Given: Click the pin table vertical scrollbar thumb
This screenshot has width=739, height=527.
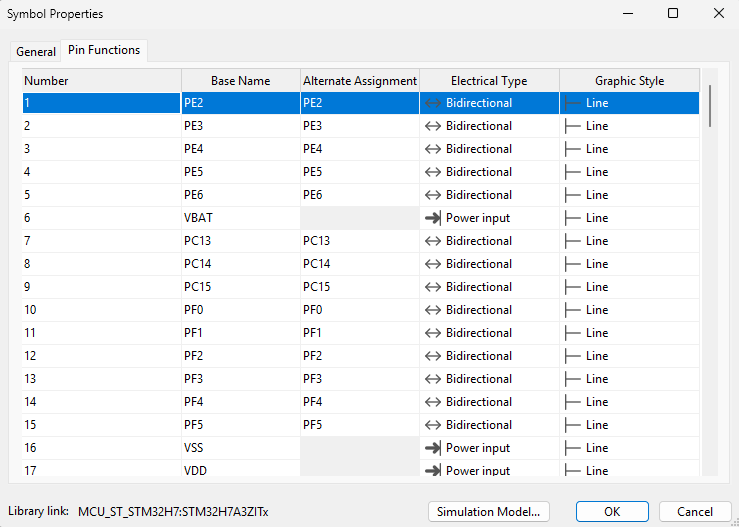Looking at the screenshot, I should (x=710, y=105).
